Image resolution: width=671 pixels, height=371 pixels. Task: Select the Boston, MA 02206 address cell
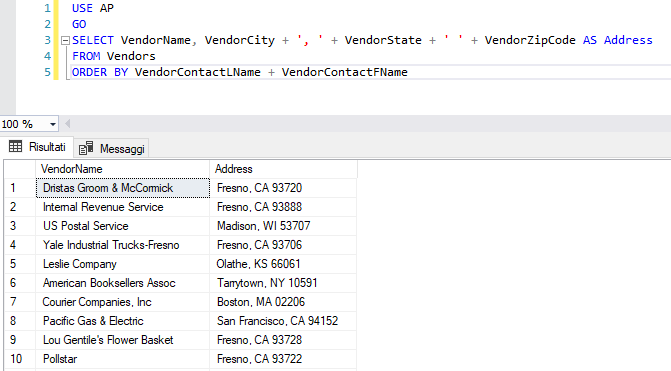(283, 302)
